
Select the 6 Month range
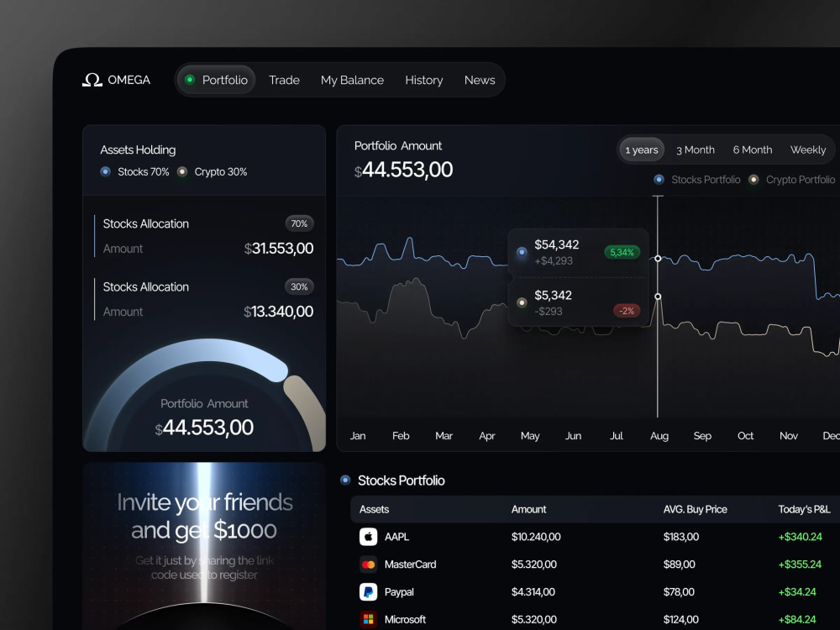coord(753,150)
